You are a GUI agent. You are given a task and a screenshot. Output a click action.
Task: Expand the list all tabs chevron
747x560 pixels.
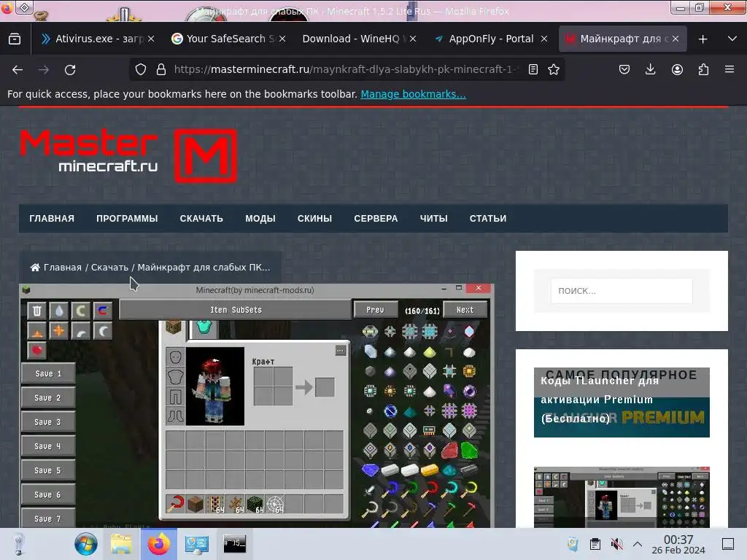point(732,39)
